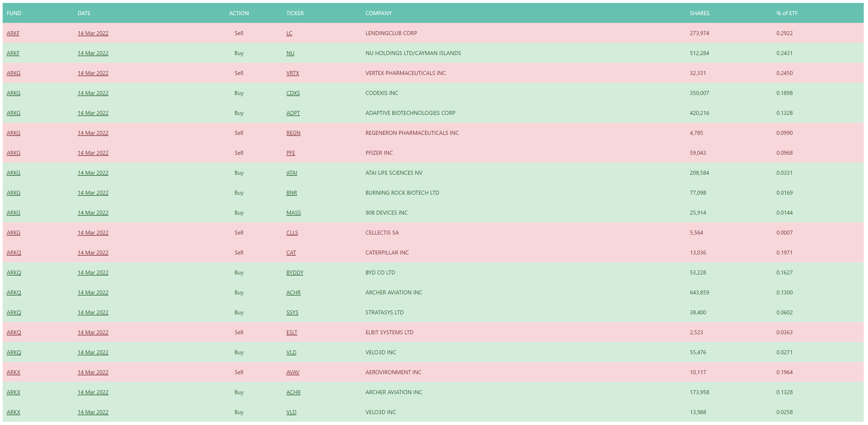Click the SSYS ticker link
This screenshot has width=868, height=425.
(292, 312)
